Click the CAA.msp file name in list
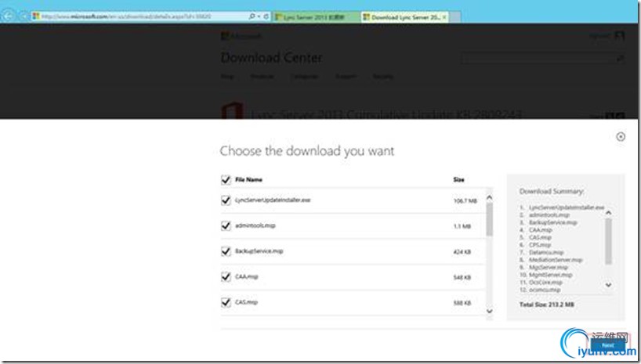Viewport: 641px width, 364px height. coord(247,277)
